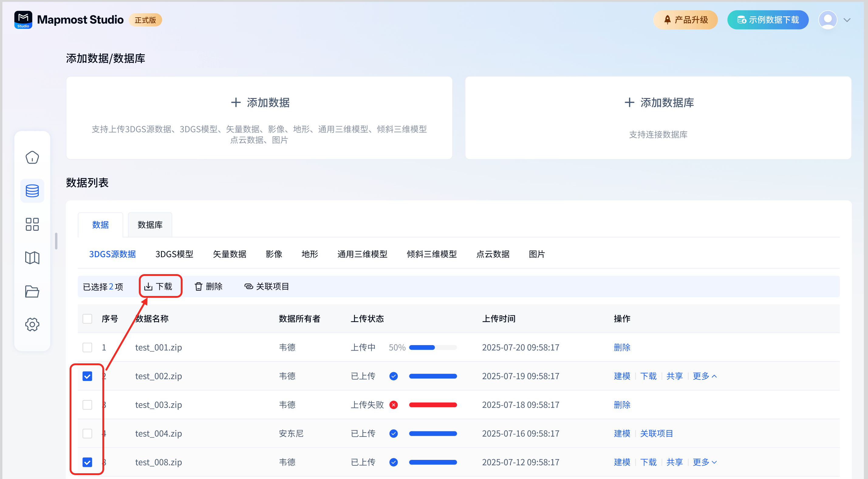Open the folder icon in sidebar
The image size is (868, 479).
(32, 291)
